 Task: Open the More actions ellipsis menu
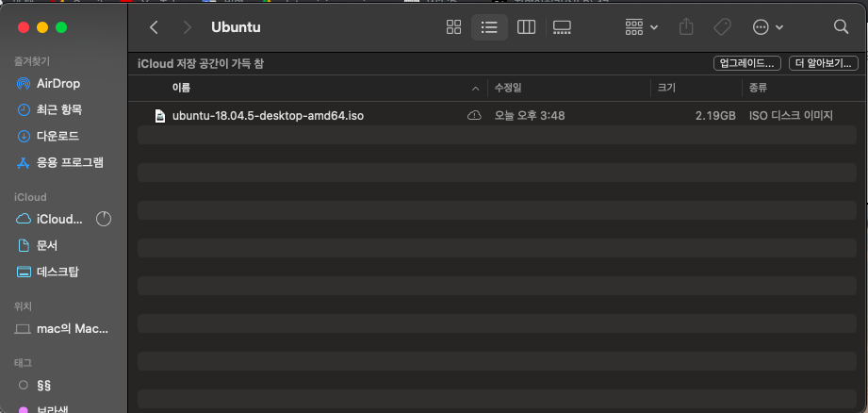tap(768, 27)
